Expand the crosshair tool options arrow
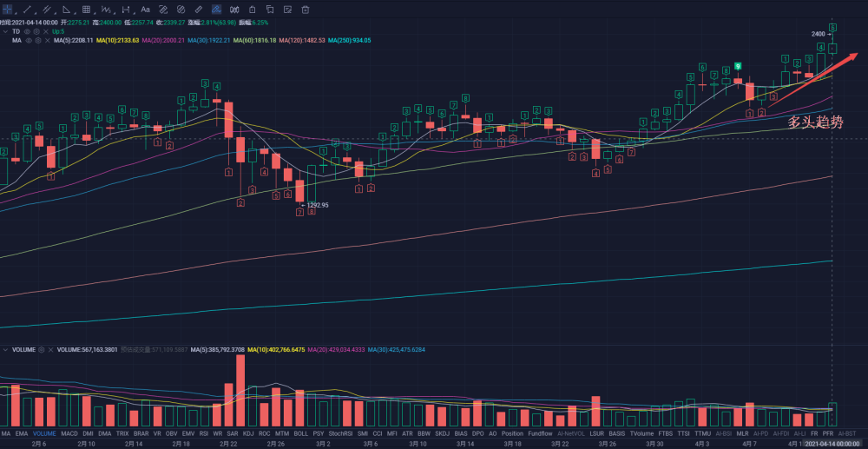The image size is (868, 449). click(x=16, y=13)
